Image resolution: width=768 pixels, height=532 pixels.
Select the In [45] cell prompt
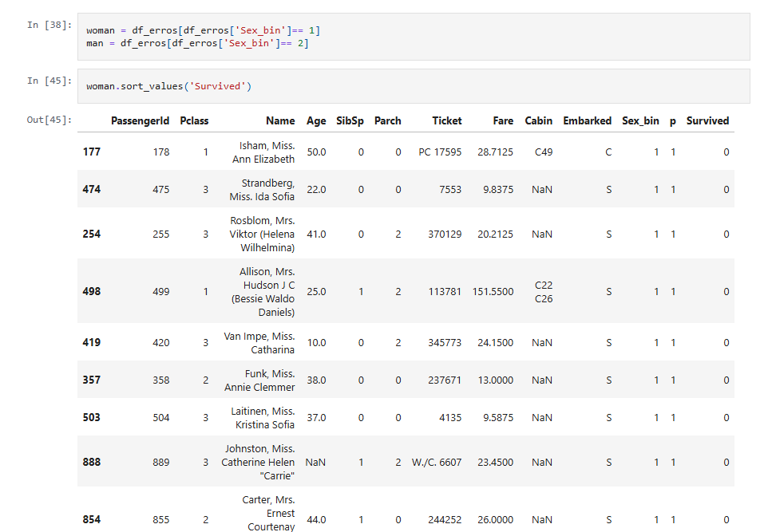(49, 81)
